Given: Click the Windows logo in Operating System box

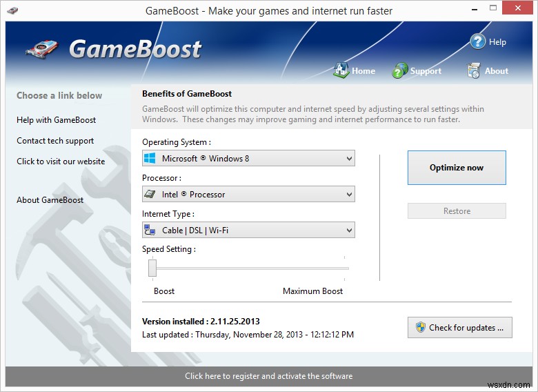Looking at the screenshot, I should [150, 158].
